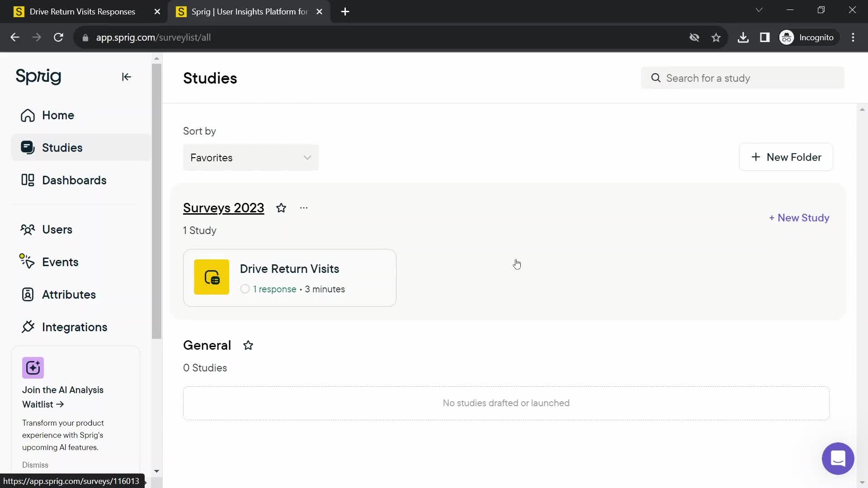Open the Surveys 2023 folder link

pyautogui.click(x=224, y=207)
